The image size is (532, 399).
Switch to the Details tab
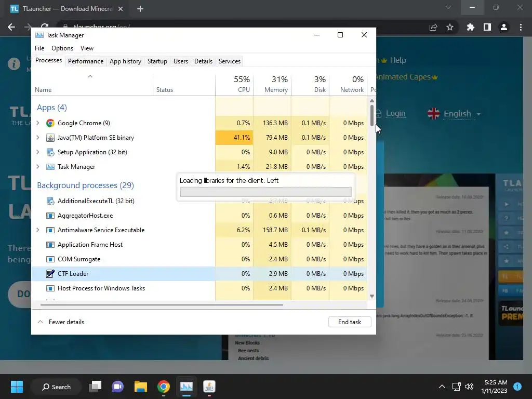point(203,61)
